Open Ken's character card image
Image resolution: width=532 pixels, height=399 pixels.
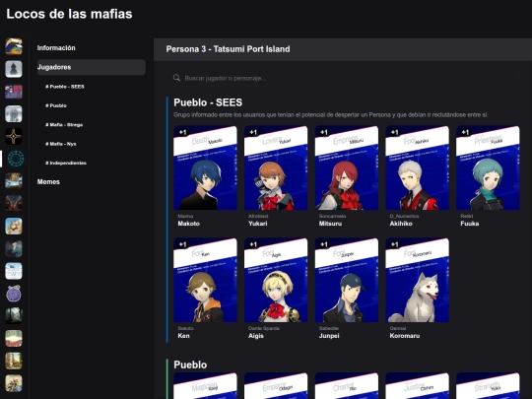(x=205, y=280)
